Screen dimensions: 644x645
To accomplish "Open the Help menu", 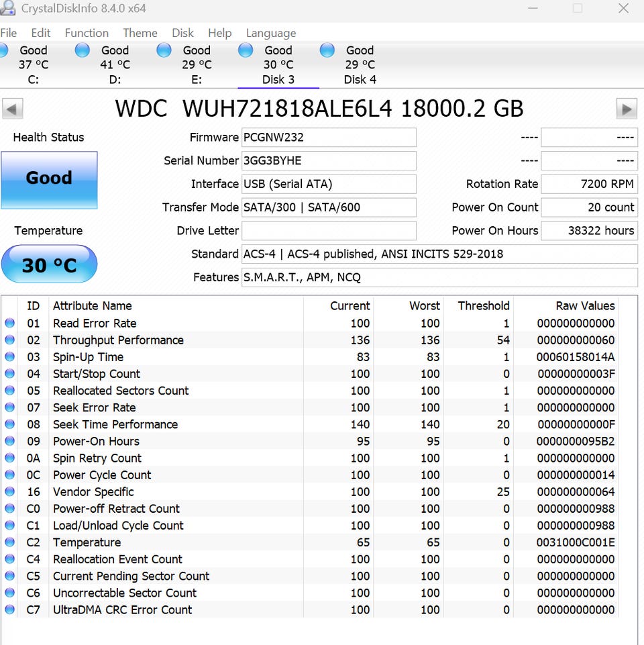I will [x=219, y=33].
